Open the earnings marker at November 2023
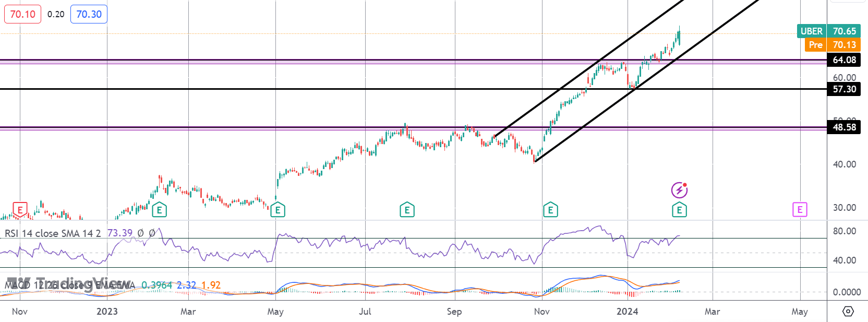This screenshot has width=868, height=322. point(550,210)
